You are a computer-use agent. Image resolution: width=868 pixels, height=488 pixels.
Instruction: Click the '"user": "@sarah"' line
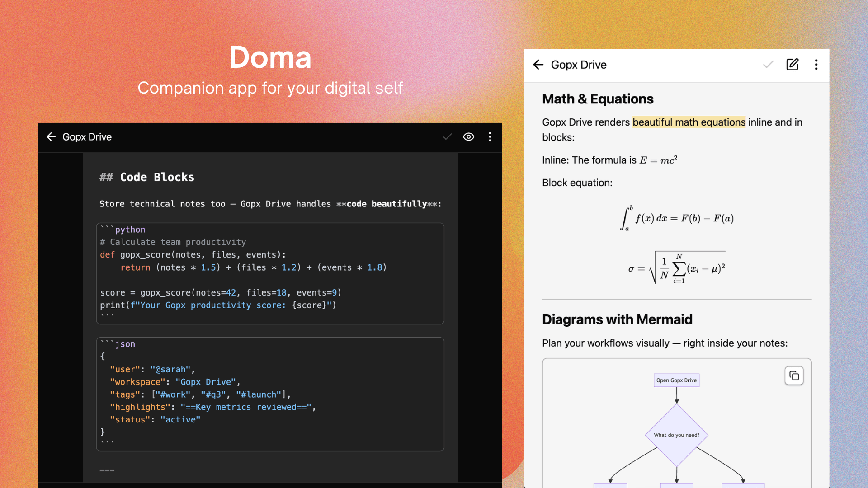152,369
